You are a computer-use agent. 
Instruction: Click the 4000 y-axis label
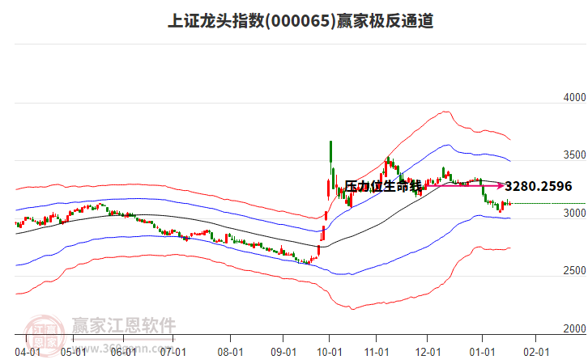click(x=574, y=97)
